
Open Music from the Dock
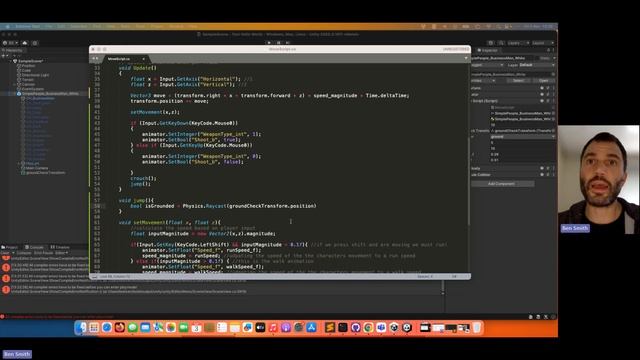(x=273, y=327)
